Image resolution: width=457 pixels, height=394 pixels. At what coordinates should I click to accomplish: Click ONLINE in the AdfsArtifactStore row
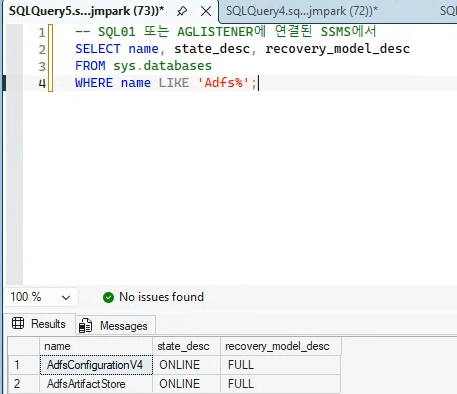[186, 384]
